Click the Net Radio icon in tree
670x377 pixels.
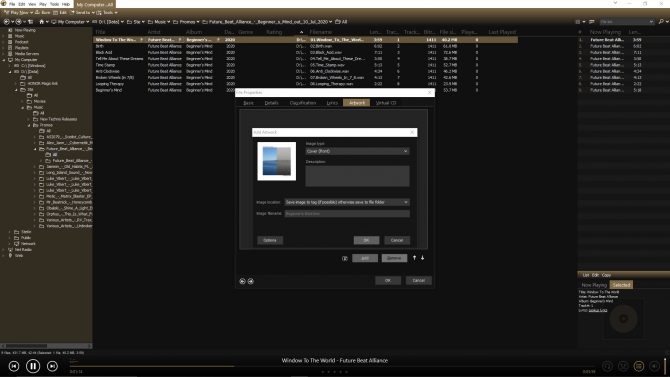[x=10, y=250]
